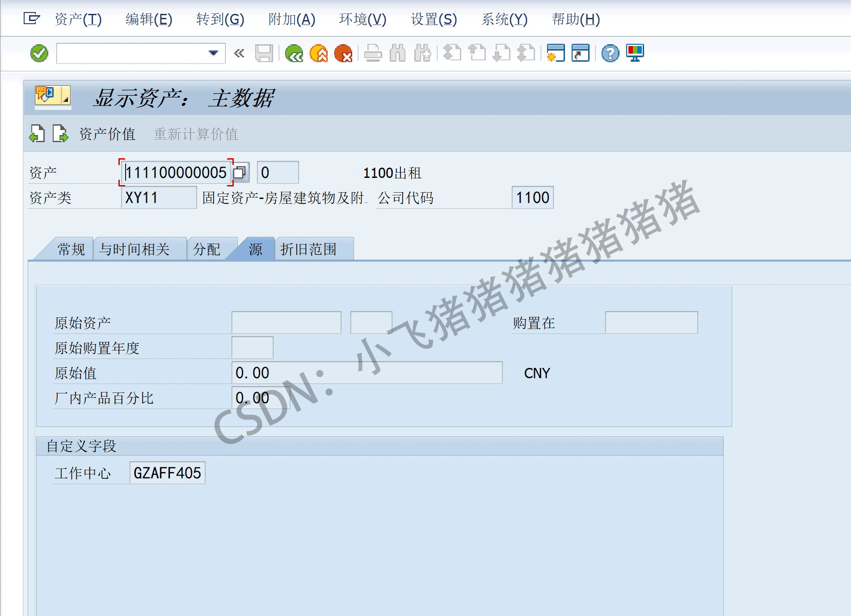Click the 1100出租 asset description text
This screenshot has height=616, width=851.
pos(392,173)
